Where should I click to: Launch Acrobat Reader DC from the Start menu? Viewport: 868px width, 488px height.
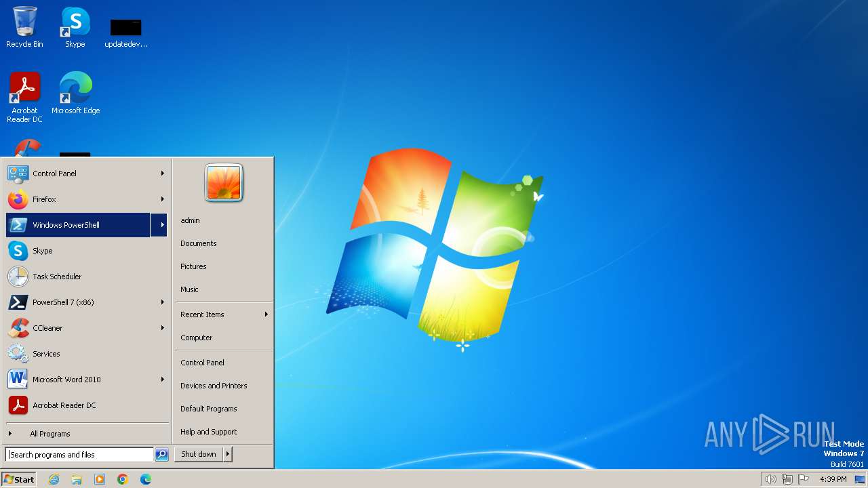(86, 405)
